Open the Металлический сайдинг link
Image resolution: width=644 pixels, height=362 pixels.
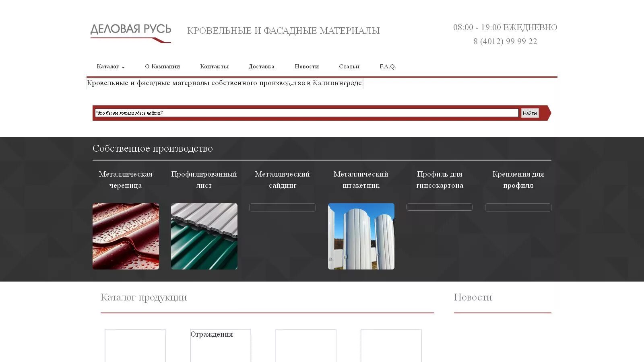pyautogui.click(x=283, y=180)
